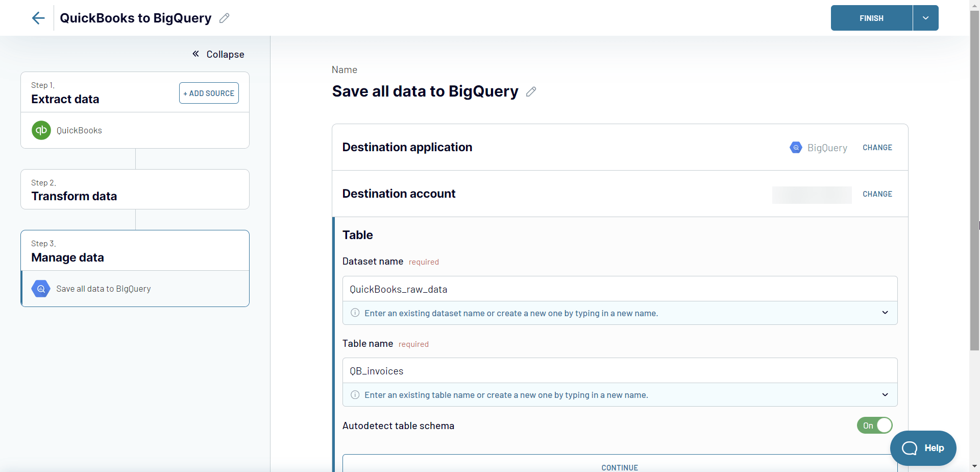Click the BigQuery icon in Manage data step

click(x=41, y=289)
